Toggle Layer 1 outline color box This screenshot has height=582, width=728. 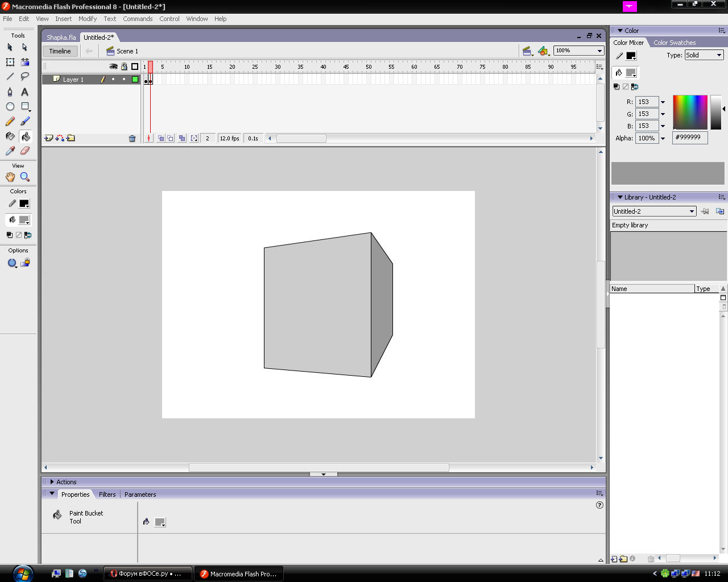135,80
